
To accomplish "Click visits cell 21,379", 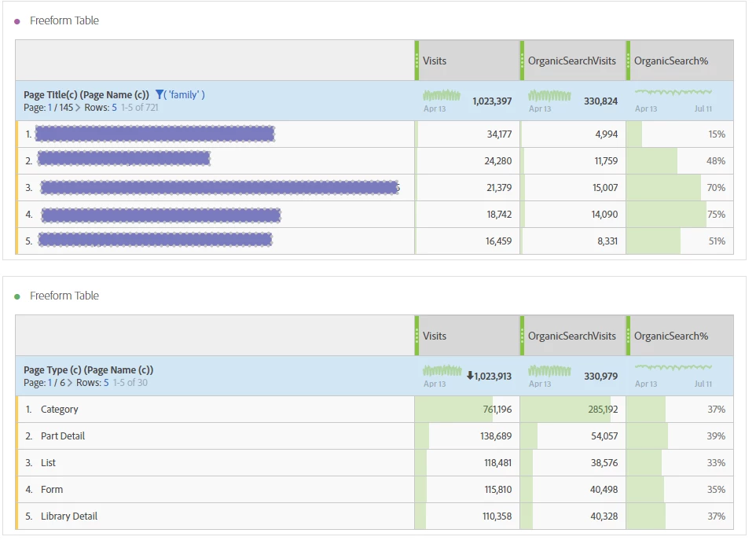I will coord(468,188).
